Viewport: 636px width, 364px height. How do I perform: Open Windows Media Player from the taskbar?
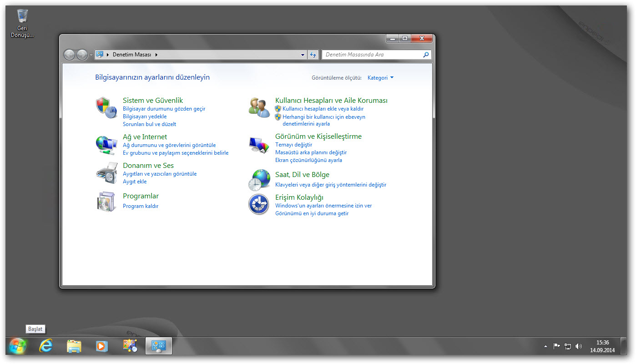coord(101,346)
